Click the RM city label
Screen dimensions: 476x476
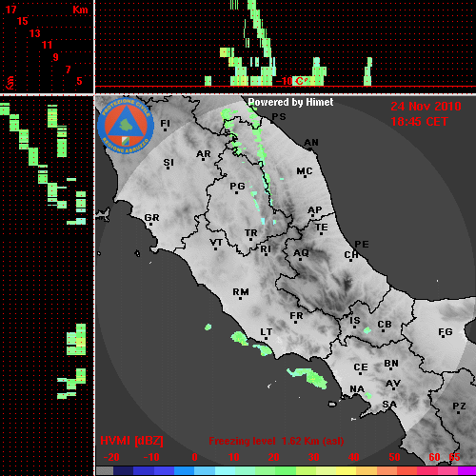tap(241, 292)
